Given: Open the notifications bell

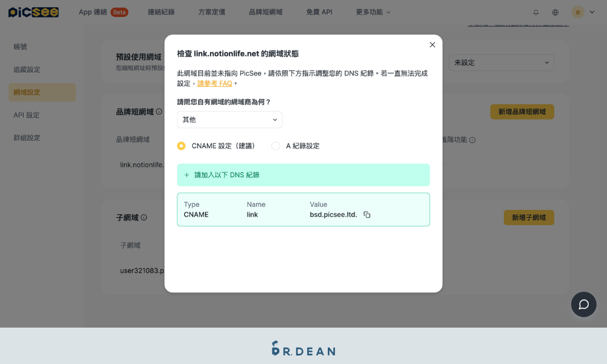Looking at the screenshot, I should coord(536,12).
